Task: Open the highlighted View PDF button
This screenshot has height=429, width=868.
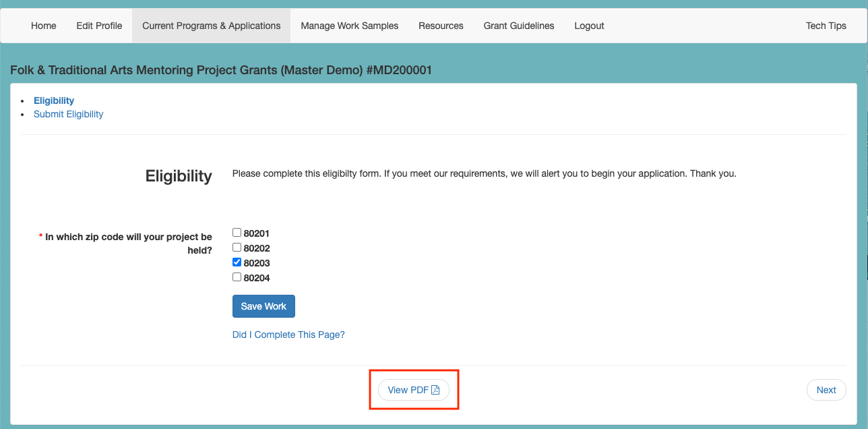Action: (x=414, y=390)
